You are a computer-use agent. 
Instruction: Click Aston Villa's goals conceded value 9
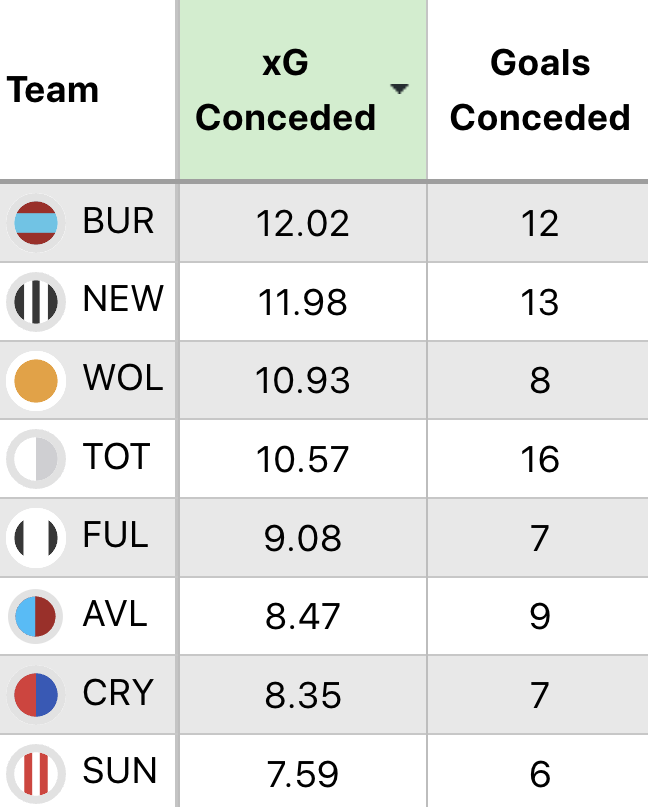tap(540, 616)
